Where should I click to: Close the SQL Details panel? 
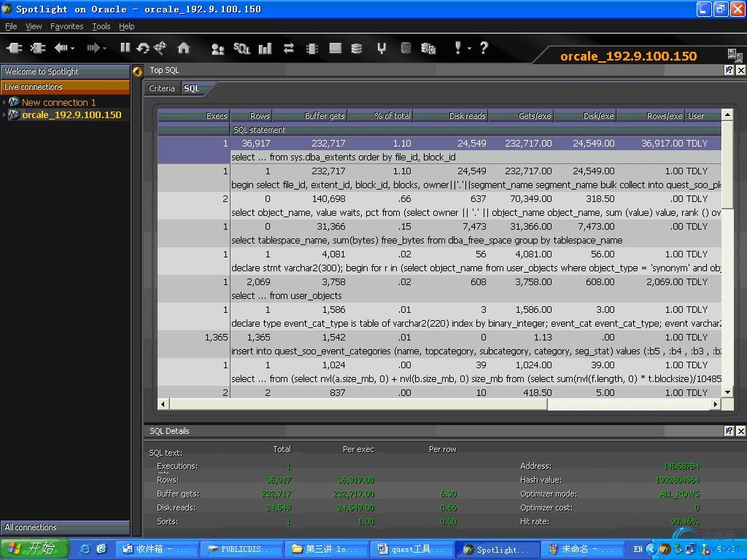(x=741, y=431)
